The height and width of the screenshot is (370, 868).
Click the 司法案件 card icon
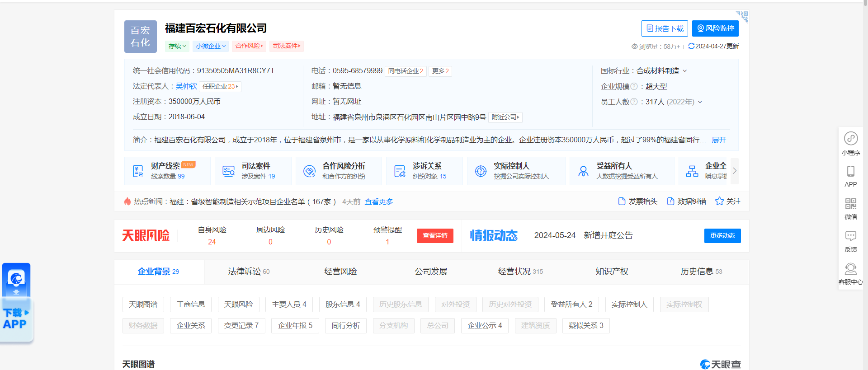(x=228, y=171)
